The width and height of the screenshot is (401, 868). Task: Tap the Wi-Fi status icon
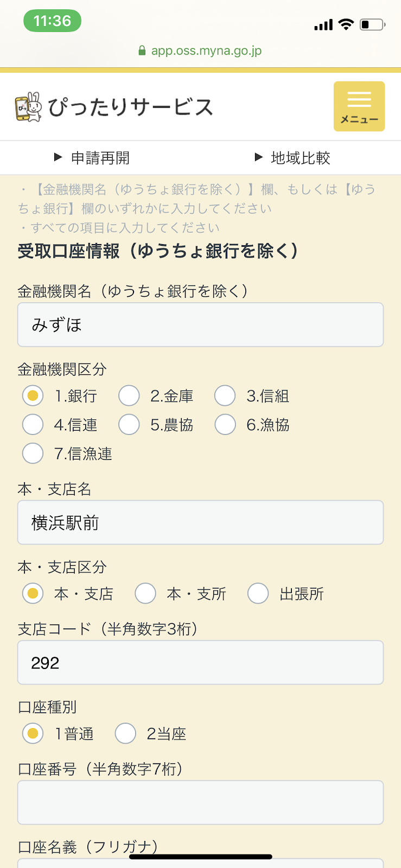point(345,24)
